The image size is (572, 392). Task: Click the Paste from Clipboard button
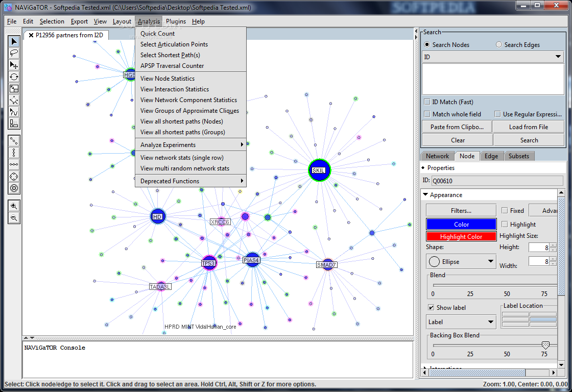pyautogui.click(x=457, y=127)
